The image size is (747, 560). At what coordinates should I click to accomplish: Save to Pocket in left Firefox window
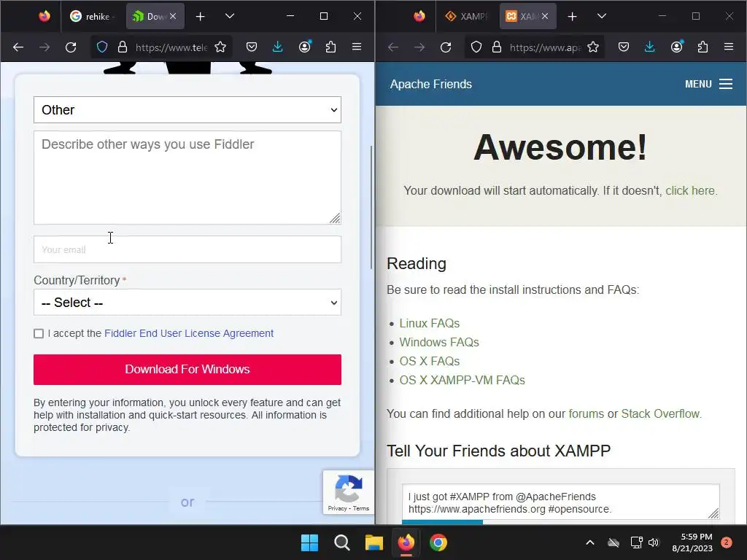[252, 47]
